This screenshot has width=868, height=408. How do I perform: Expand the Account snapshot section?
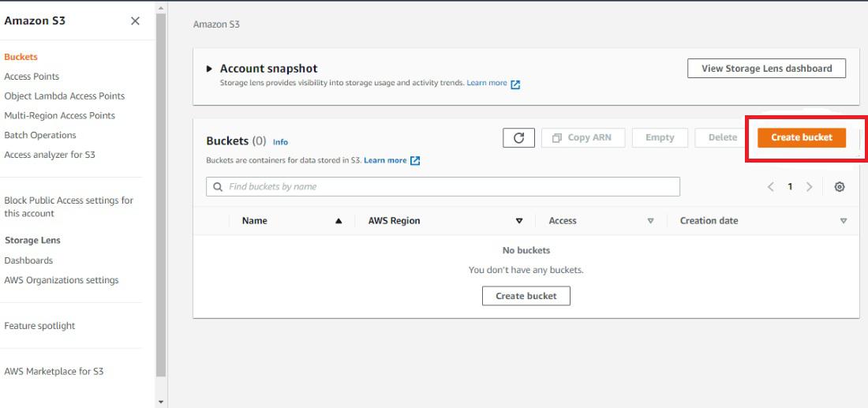pos(209,69)
